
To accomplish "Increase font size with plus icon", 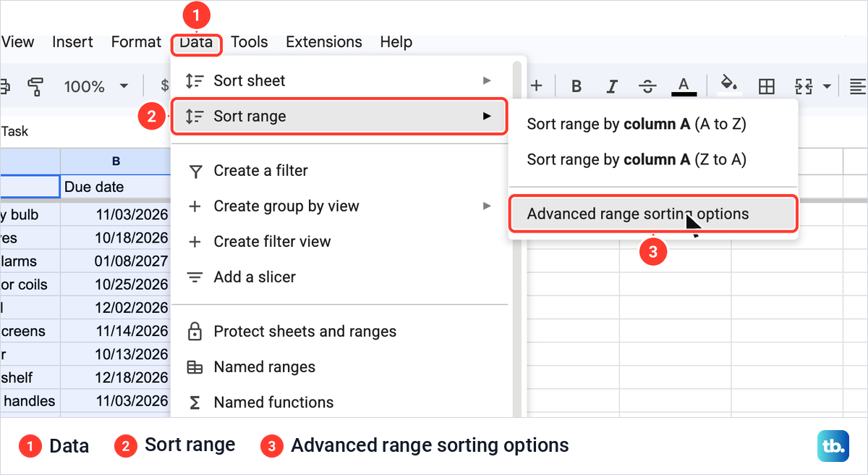I will [x=537, y=86].
